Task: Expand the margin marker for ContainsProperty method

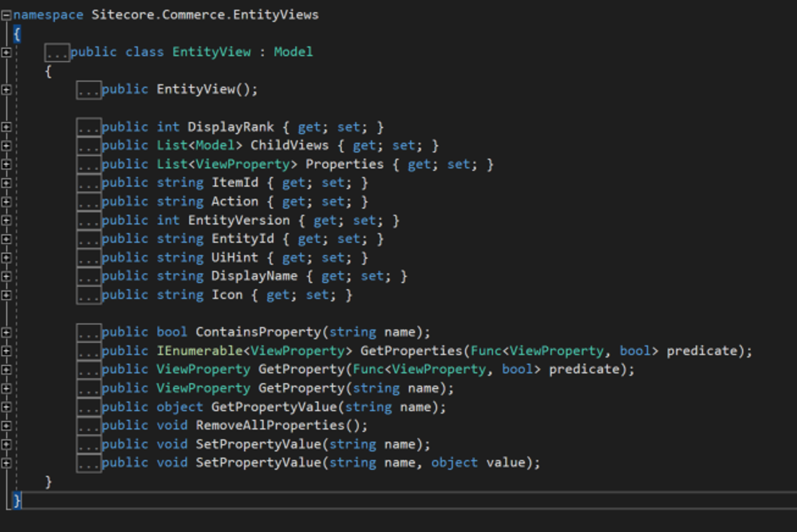Action: (x=6, y=333)
